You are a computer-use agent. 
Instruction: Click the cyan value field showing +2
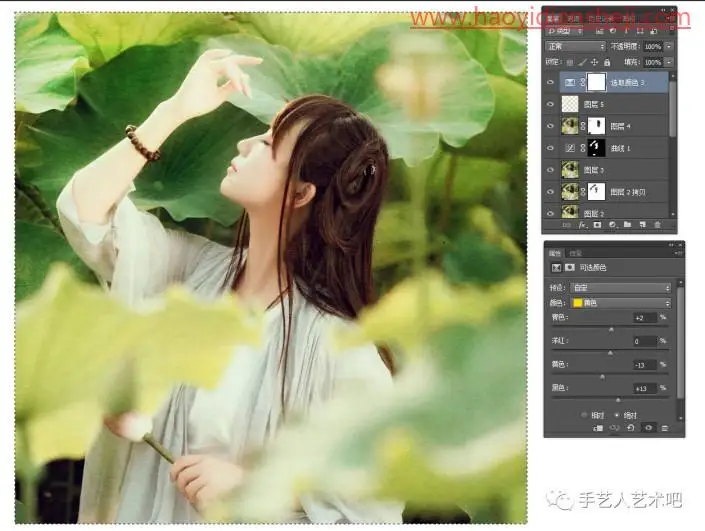click(645, 318)
